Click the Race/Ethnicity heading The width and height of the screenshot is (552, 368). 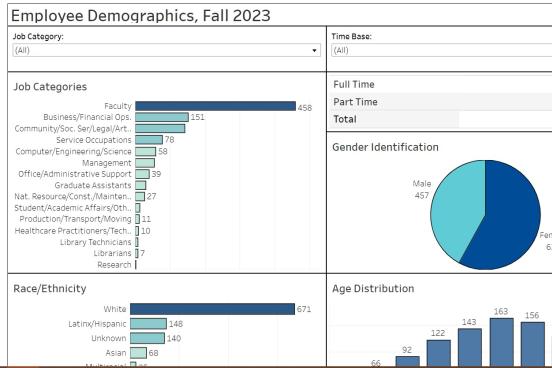point(50,288)
